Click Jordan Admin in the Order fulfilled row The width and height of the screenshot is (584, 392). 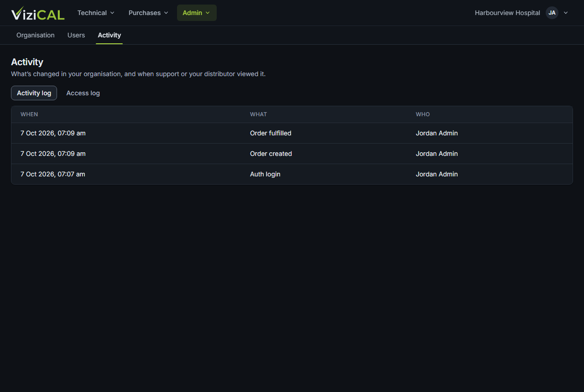(437, 133)
